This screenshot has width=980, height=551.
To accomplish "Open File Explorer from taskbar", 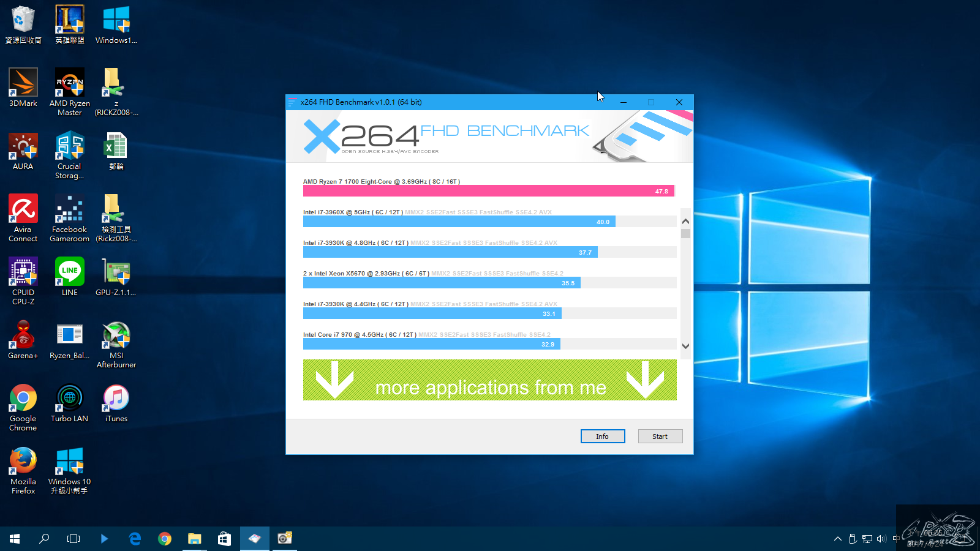I will [x=195, y=539].
